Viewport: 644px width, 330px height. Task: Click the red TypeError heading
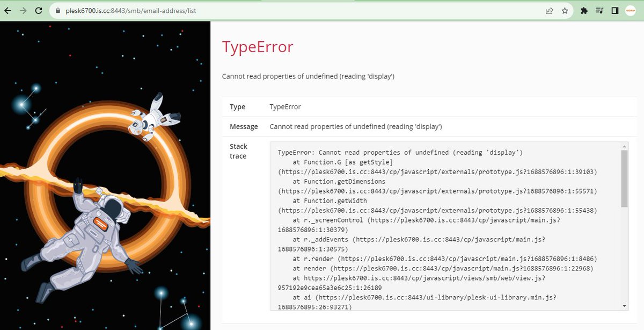tap(258, 47)
